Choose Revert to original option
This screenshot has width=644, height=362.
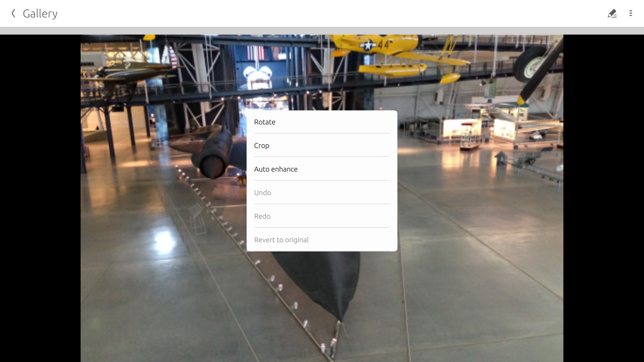[322, 240]
